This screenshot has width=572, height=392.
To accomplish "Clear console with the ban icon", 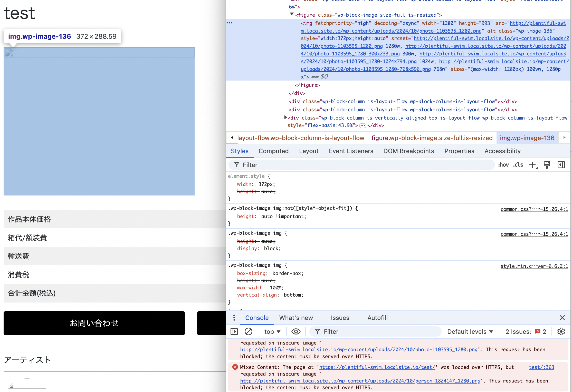I will coord(248,331).
